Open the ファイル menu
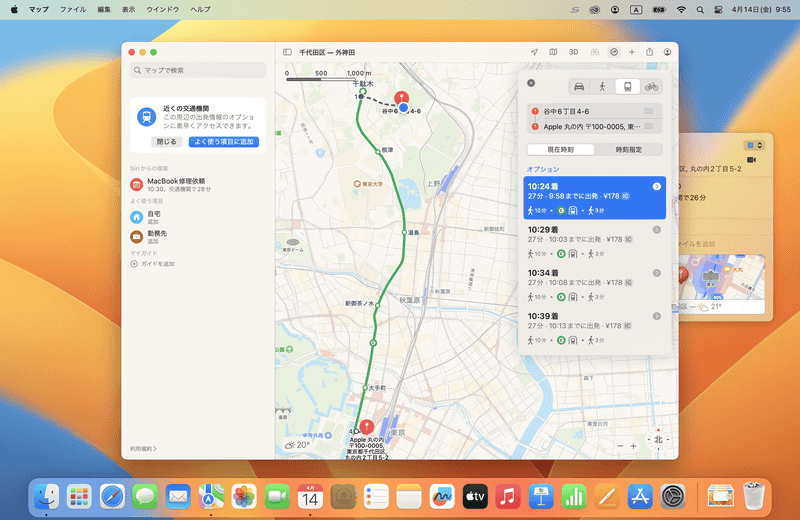The image size is (800, 520). (x=73, y=9)
